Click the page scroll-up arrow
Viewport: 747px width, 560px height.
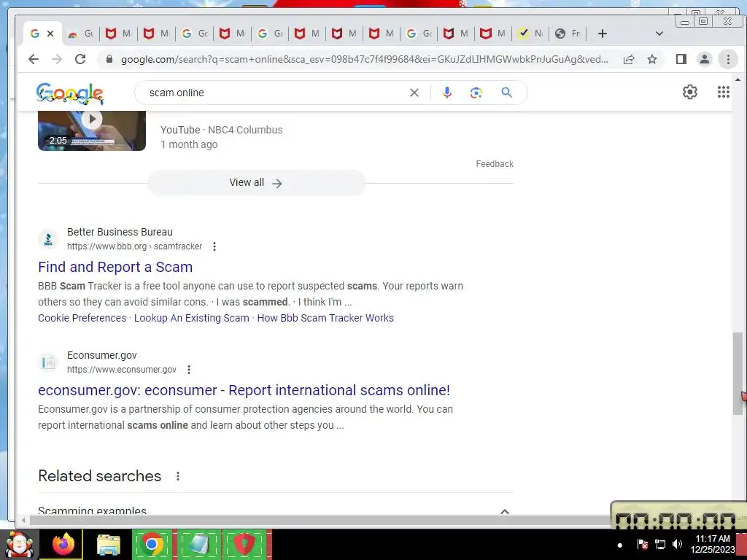point(738,79)
